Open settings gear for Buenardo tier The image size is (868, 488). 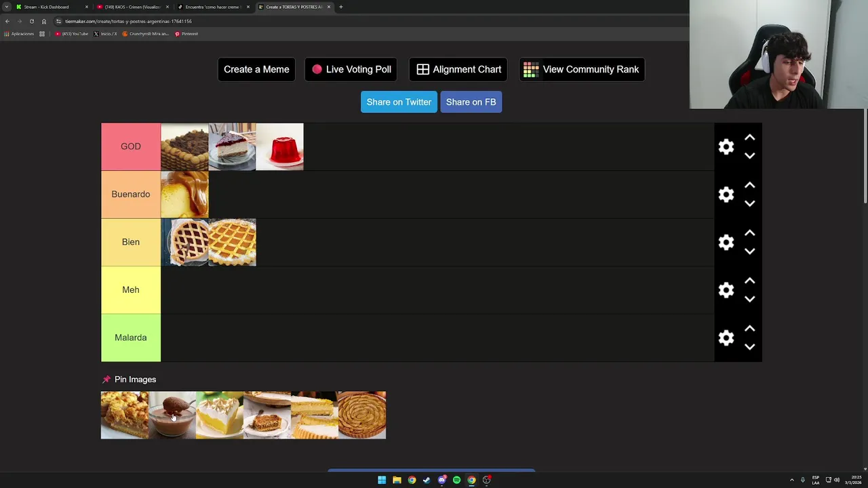click(726, 195)
